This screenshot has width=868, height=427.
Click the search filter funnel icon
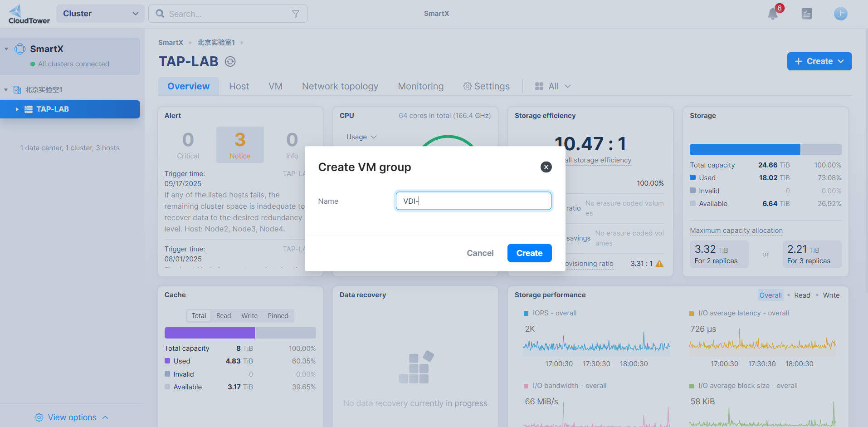[x=296, y=14]
